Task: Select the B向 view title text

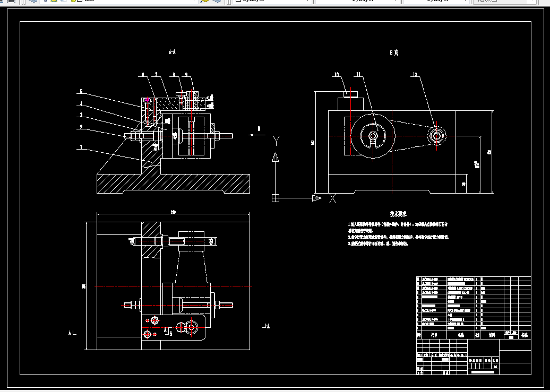Action: pyautogui.click(x=394, y=53)
